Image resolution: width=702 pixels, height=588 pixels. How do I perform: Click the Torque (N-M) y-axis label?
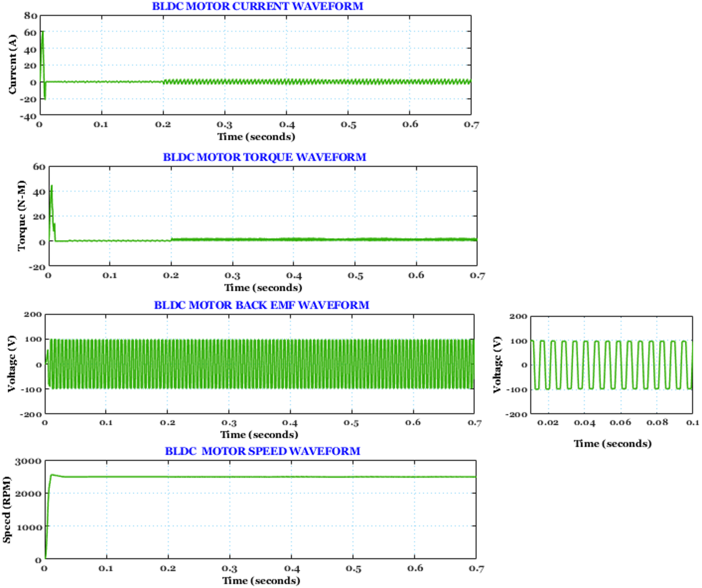(22, 215)
